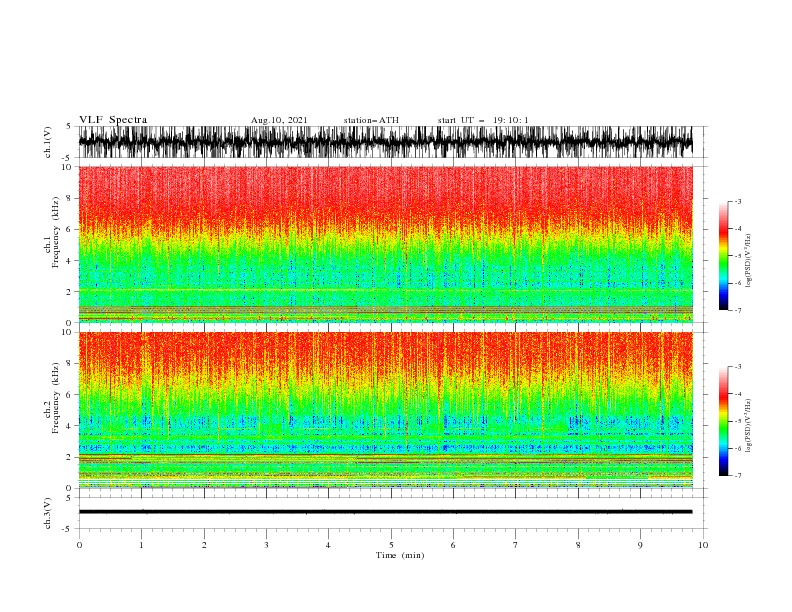Click the "-5" tick on ch.3(V) axis
Screen dimensions: 792x612
coord(68,529)
